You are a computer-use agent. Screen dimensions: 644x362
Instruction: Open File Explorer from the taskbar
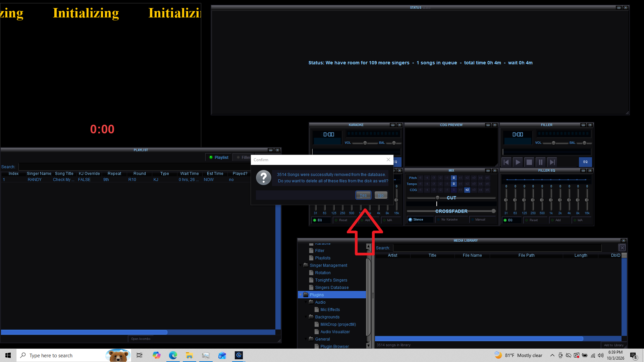189,355
